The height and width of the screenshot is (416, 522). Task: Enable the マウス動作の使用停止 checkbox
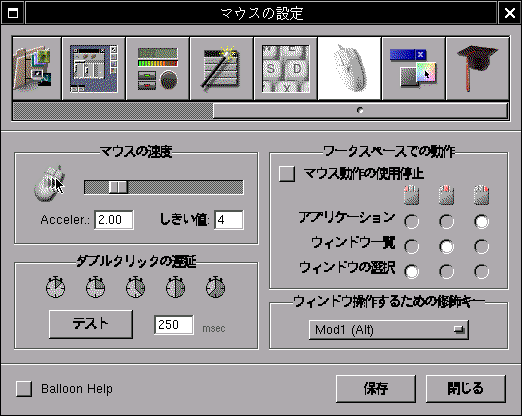click(x=287, y=174)
